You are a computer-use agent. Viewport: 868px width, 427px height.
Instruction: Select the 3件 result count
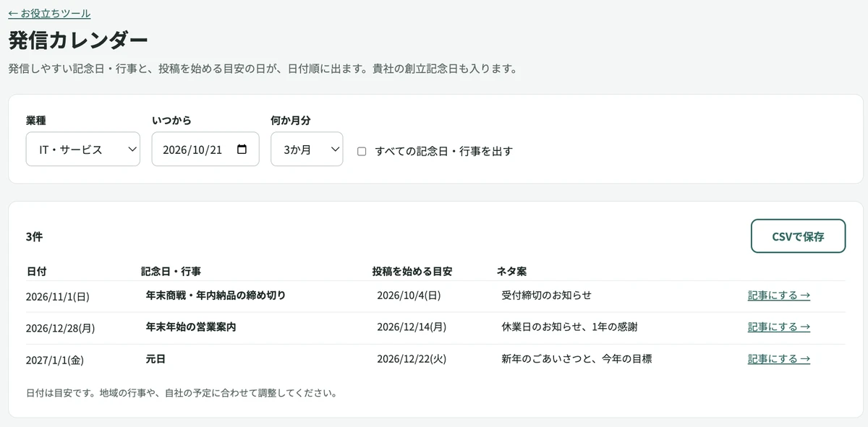(34, 236)
